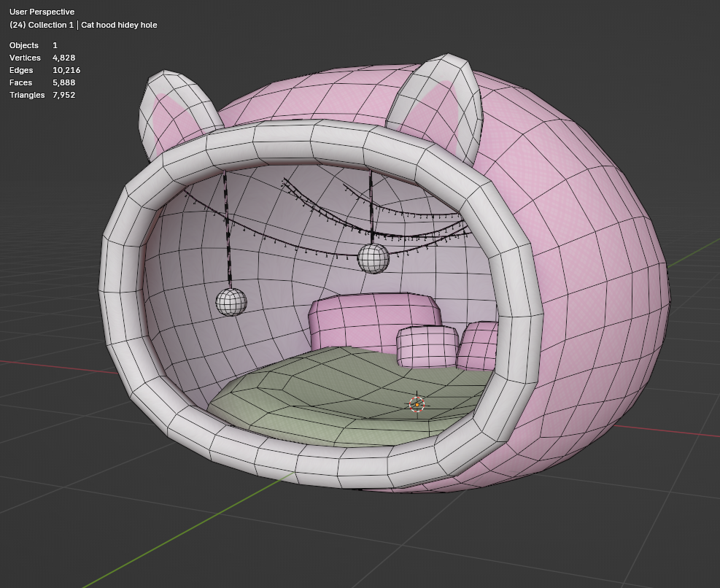Select the small center pink pillow
This screenshot has width=720, height=588.
click(425, 347)
